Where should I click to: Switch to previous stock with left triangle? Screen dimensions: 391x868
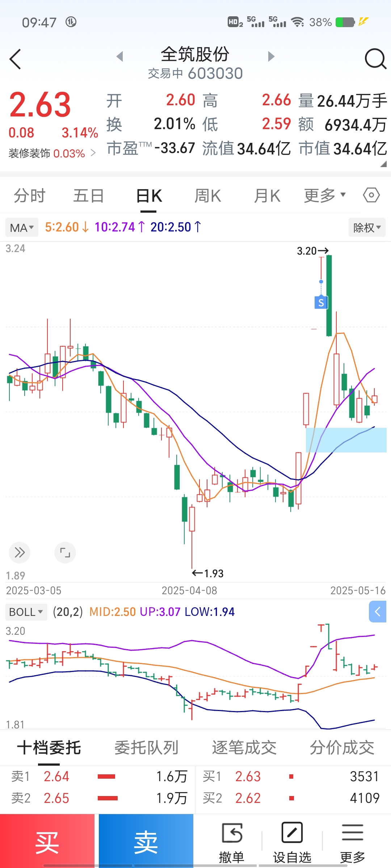[120, 56]
